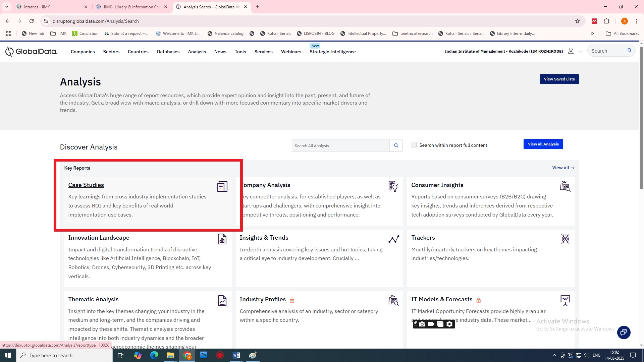The image size is (644, 362).
Task: Open the Sectors menu
Action: point(111,52)
